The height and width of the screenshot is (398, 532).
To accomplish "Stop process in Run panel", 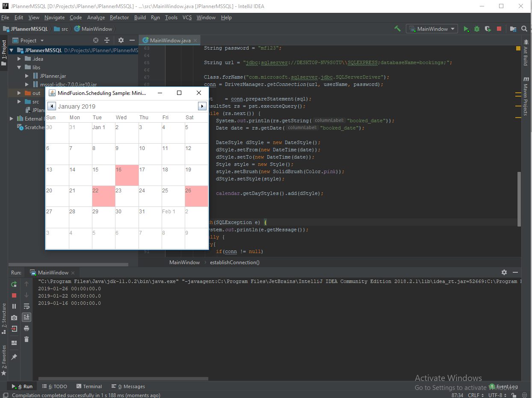I will 14,295.
